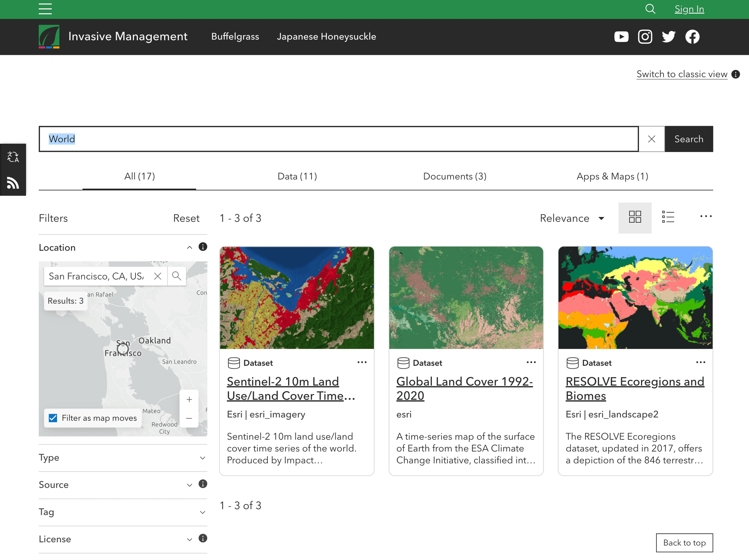Open the hamburger navigation menu
The image size is (749, 560).
pos(45,9)
